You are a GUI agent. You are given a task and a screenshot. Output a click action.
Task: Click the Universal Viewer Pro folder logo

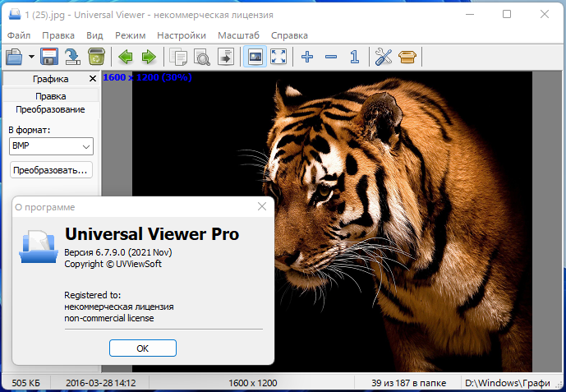[x=39, y=246]
